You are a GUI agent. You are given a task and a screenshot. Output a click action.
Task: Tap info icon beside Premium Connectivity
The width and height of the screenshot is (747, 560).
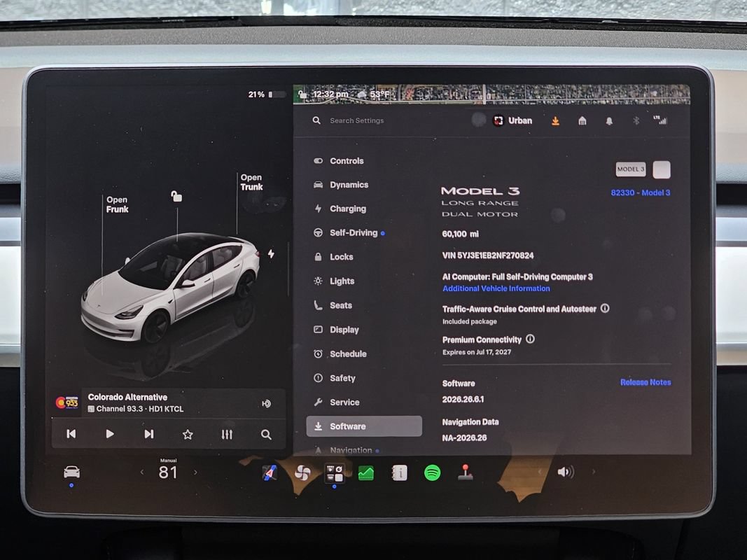point(530,339)
